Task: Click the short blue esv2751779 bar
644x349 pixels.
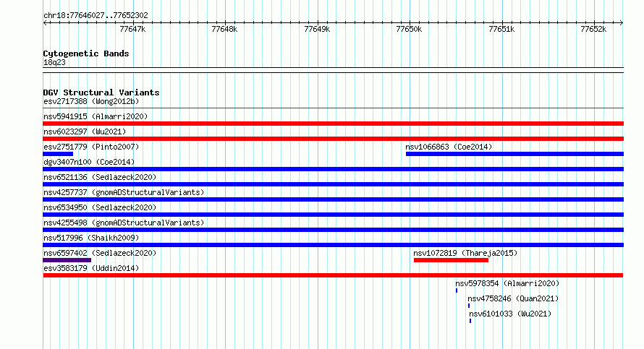Action: click(x=58, y=154)
